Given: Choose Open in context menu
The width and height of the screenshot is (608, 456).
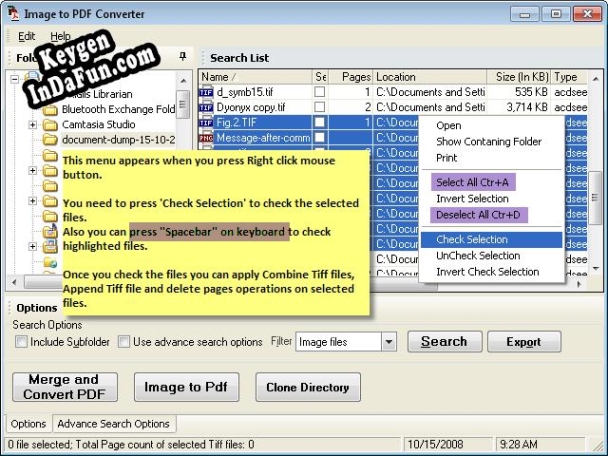Looking at the screenshot, I should click(x=449, y=126).
